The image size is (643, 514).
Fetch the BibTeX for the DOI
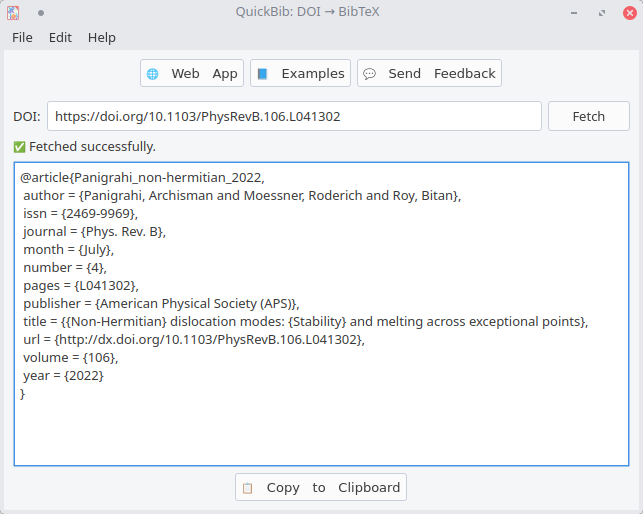[x=589, y=117]
